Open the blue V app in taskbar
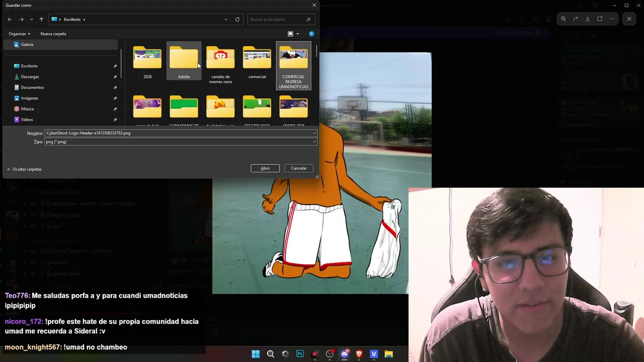The height and width of the screenshot is (362, 644). (374, 354)
